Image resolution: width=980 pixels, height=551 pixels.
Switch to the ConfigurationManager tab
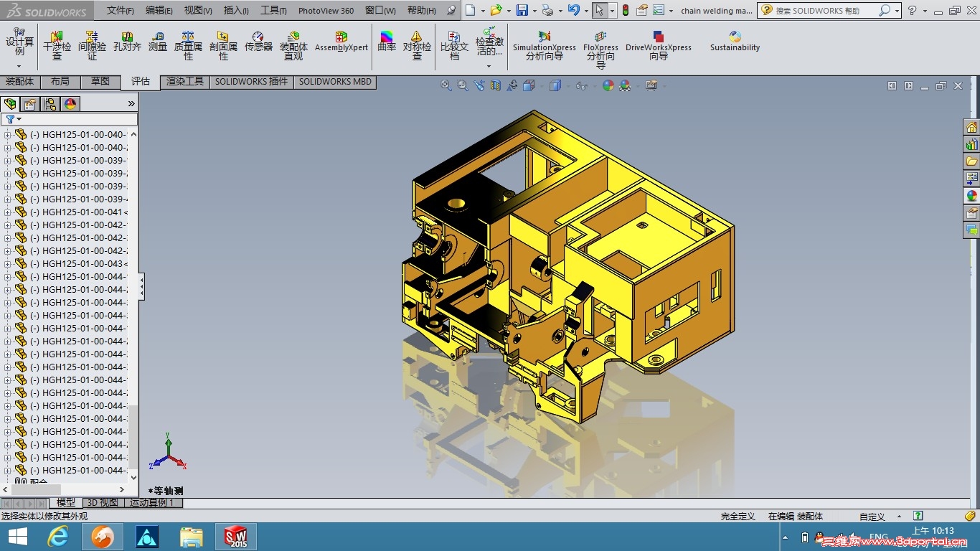(50, 104)
